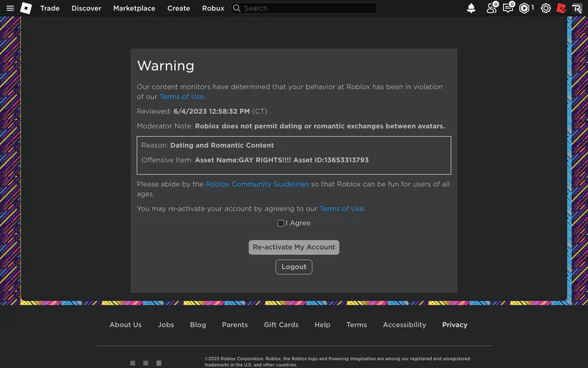Click the red Roblox extension icon
The image size is (588, 368).
(561, 8)
